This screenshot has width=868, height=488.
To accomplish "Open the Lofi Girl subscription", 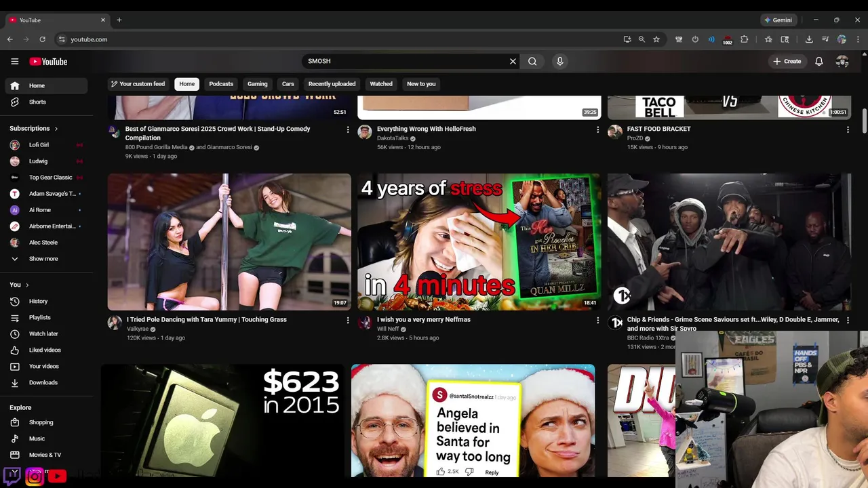I will coord(46,145).
